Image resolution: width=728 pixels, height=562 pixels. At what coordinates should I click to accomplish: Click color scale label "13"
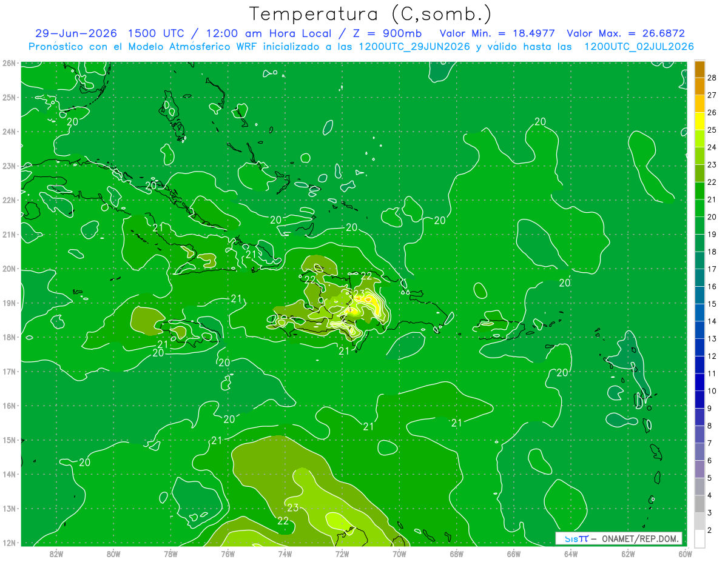(x=712, y=339)
